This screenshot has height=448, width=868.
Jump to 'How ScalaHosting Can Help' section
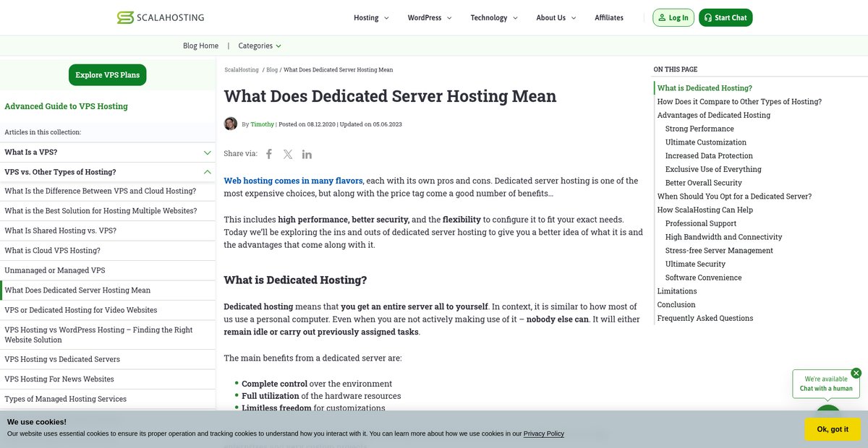[x=705, y=210]
